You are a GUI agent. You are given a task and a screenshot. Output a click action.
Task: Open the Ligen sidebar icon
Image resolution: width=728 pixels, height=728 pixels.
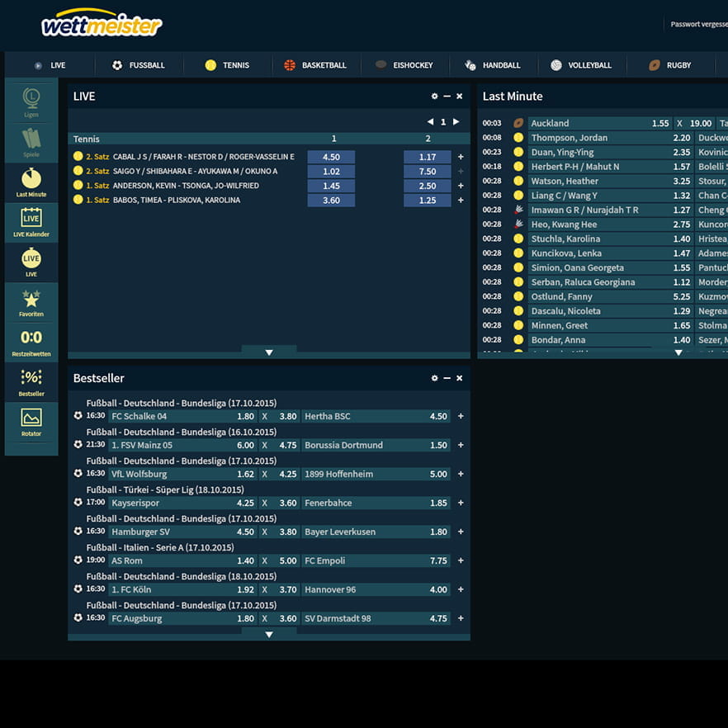(31, 102)
